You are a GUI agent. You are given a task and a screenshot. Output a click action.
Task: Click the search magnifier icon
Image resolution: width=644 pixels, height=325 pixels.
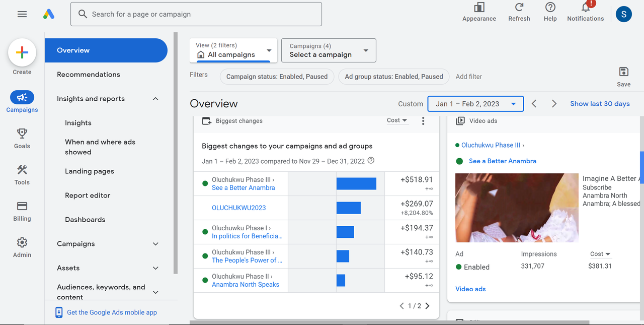click(83, 14)
